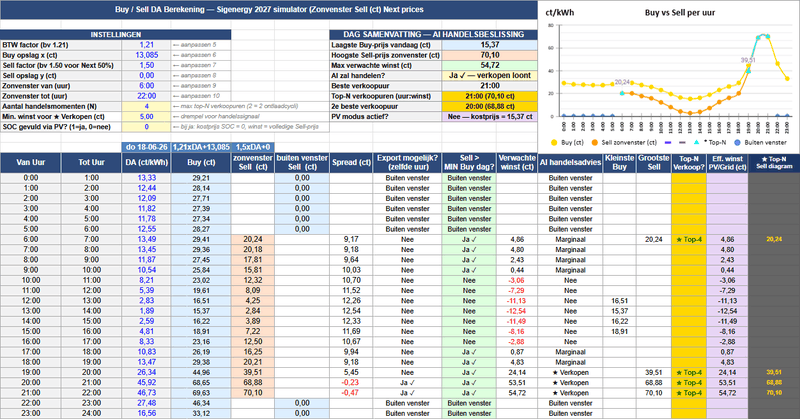Click the orange Sell zonvenster legend marker
Viewport: 800px width, 419px height.
594,143
